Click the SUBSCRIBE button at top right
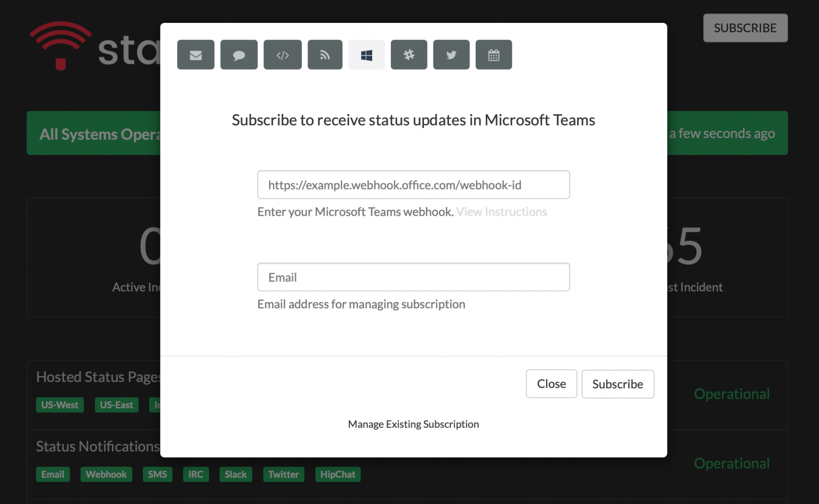The width and height of the screenshot is (819, 504). (x=745, y=28)
